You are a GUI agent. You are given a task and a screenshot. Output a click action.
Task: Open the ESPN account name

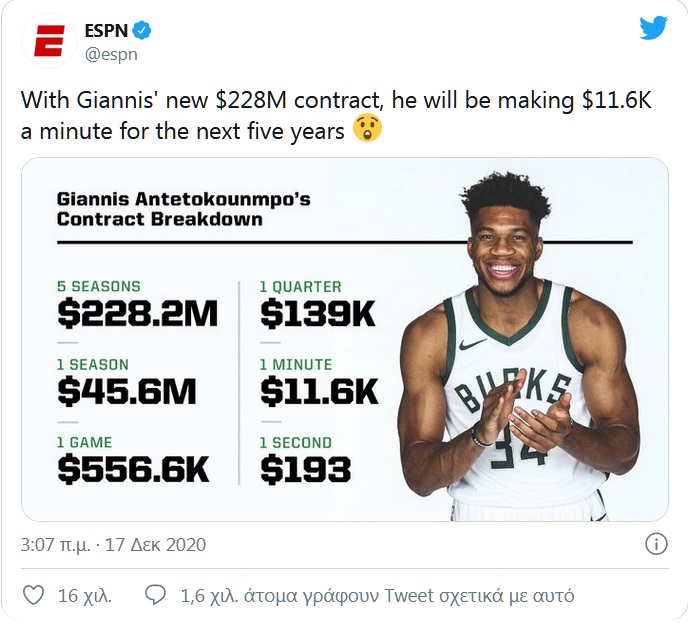pyautogui.click(x=106, y=31)
